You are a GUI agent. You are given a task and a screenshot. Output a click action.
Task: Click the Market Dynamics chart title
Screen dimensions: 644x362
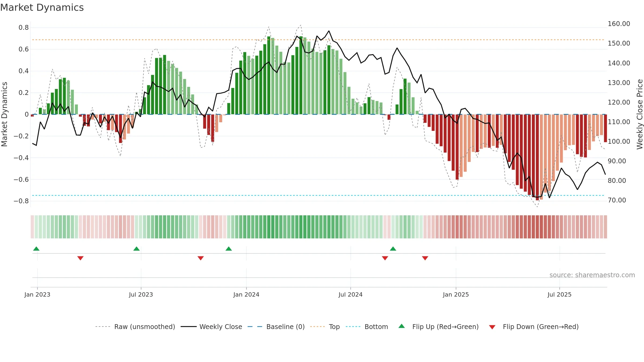[42, 8]
